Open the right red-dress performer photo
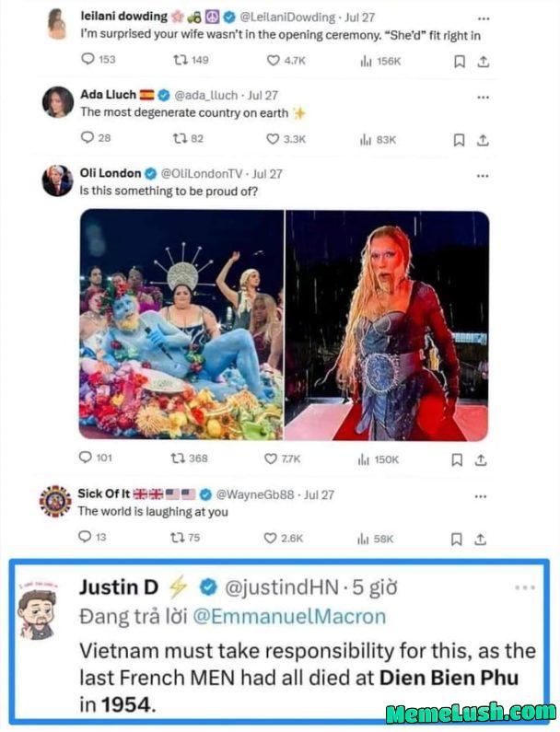Image resolution: width=560 pixels, height=732 pixels. (387, 325)
